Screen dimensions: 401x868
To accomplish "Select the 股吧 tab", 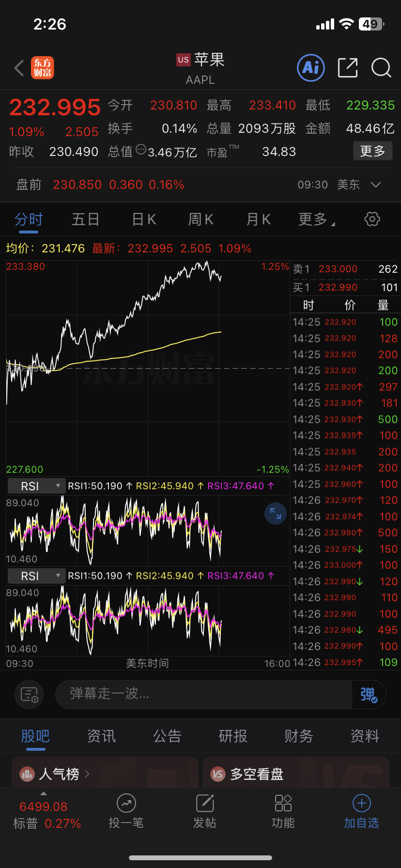I will [35, 736].
